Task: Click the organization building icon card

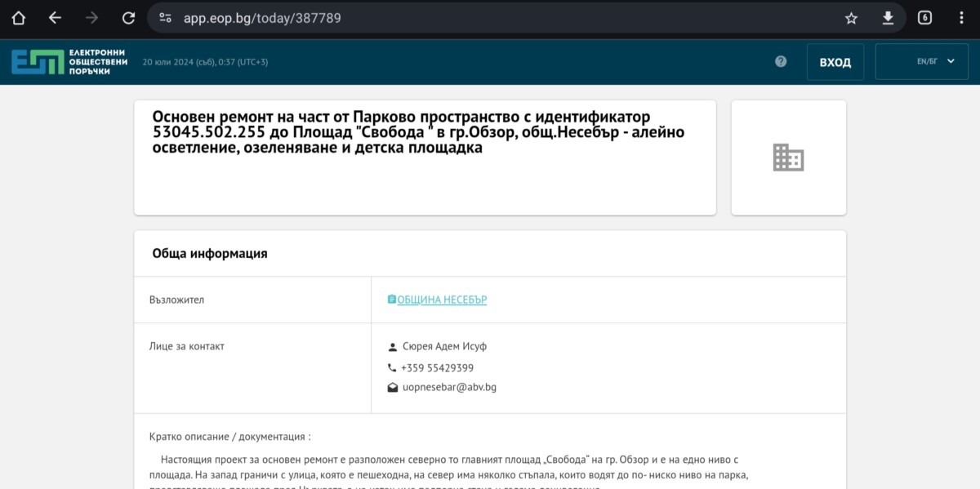Action: tap(788, 158)
